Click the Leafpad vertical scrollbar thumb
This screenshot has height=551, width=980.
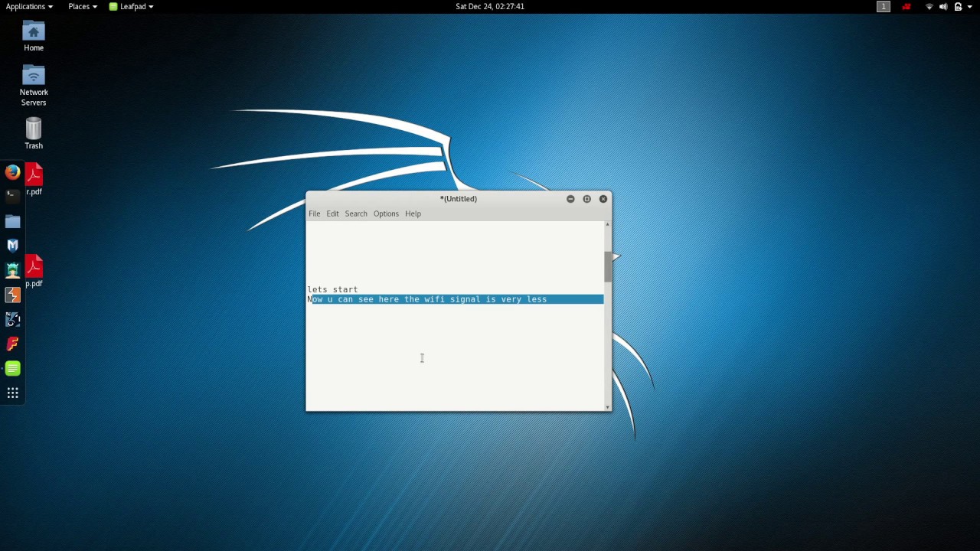pyautogui.click(x=608, y=266)
